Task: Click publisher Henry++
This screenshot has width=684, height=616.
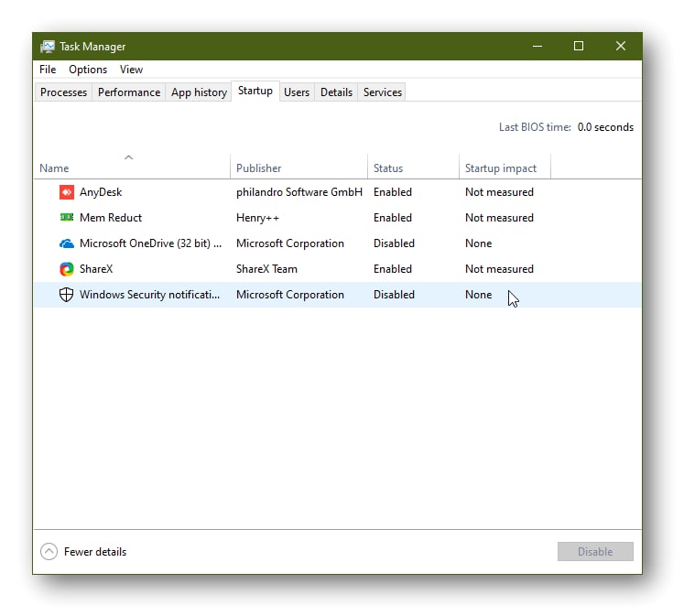Action: (x=257, y=218)
